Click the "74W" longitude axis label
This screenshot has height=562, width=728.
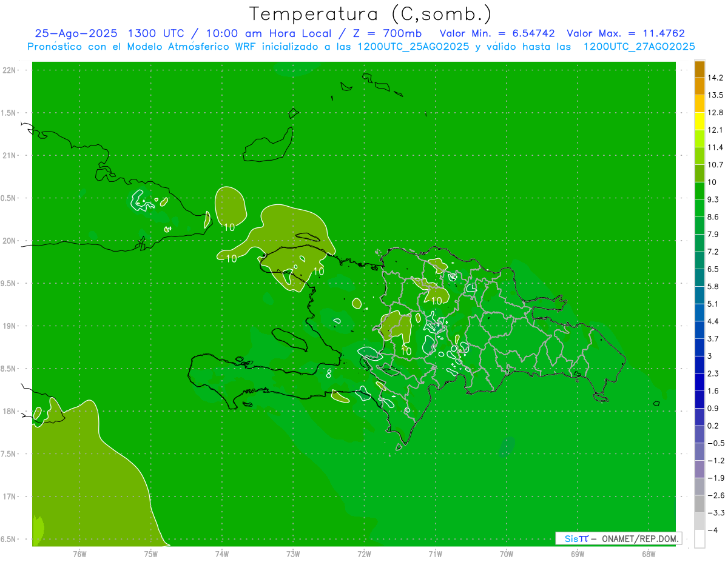coord(222,554)
